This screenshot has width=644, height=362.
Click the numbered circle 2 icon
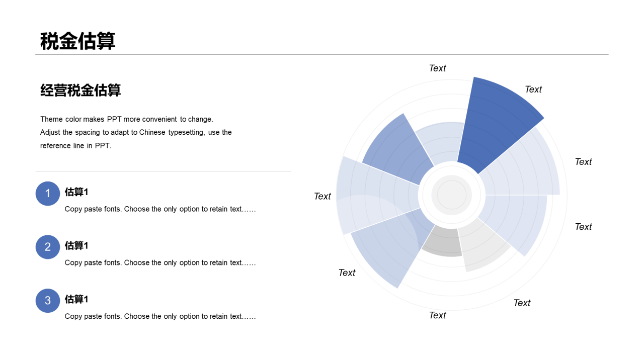[x=48, y=247]
